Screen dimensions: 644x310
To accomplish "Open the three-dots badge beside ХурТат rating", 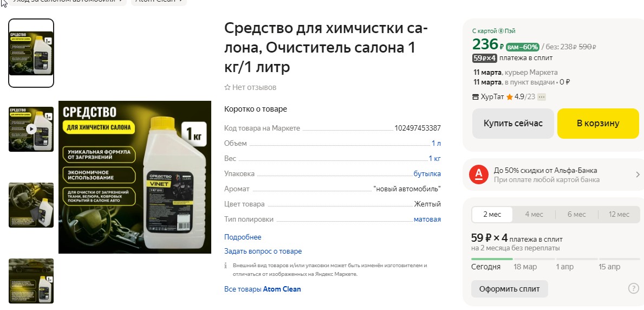I will (x=542, y=98).
